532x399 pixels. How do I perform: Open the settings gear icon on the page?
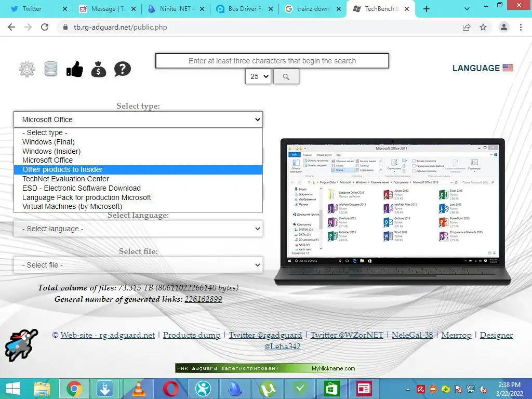coord(27,69)
